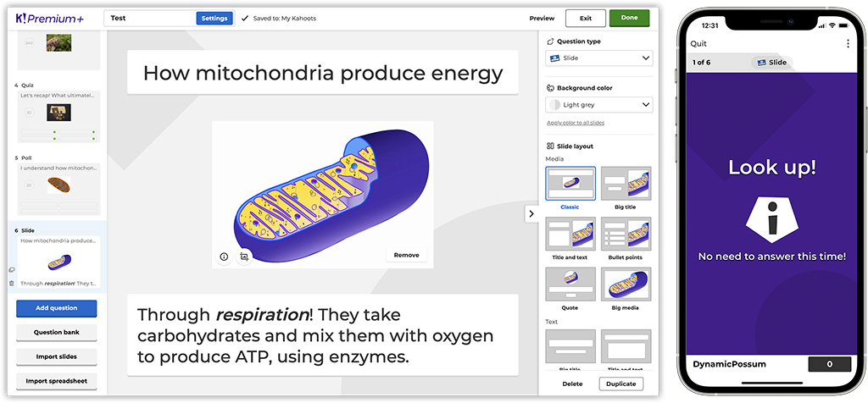Click the Light grey color swatch
The height and width of the screenshot is (403, 868).
554,104
